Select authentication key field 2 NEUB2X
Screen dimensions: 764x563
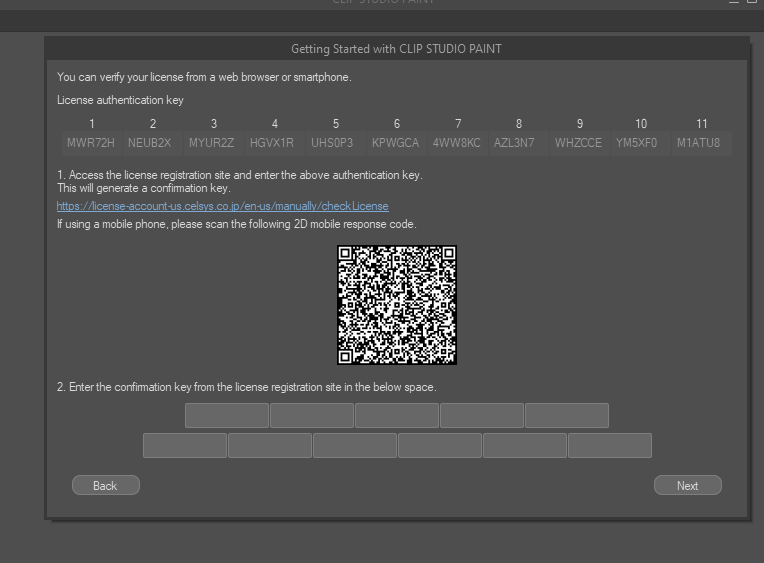152,143
